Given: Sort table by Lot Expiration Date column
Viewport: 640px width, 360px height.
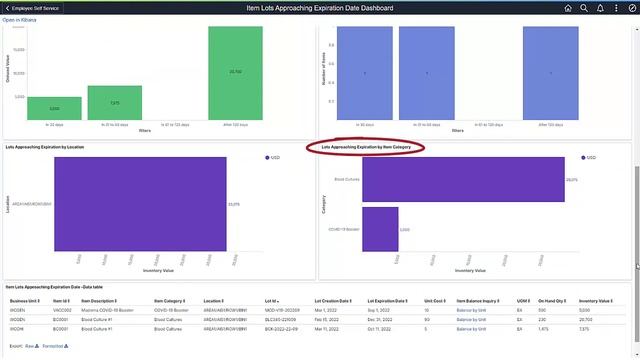Looking at the screenshot, I should point(387,301).
